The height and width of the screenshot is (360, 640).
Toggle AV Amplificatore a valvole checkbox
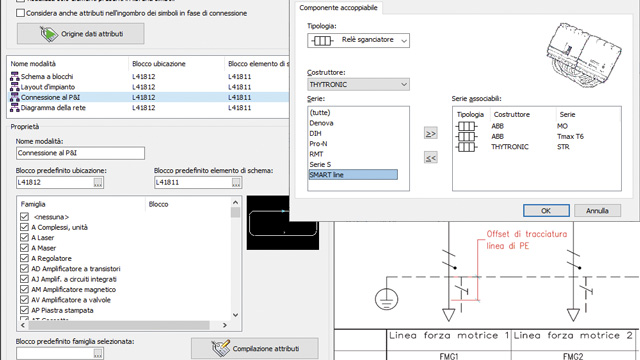24,300
